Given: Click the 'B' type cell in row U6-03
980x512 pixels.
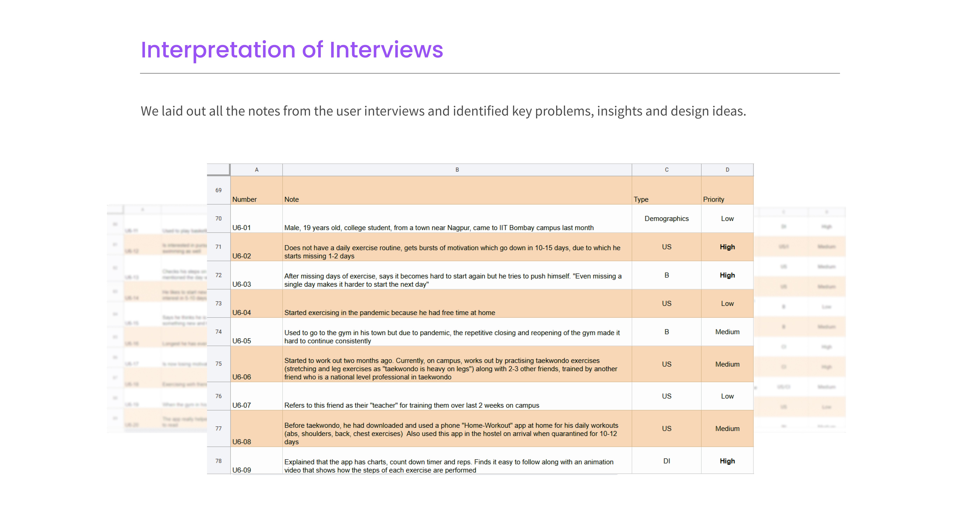Looking at the screenshot, I should [666, 275].
